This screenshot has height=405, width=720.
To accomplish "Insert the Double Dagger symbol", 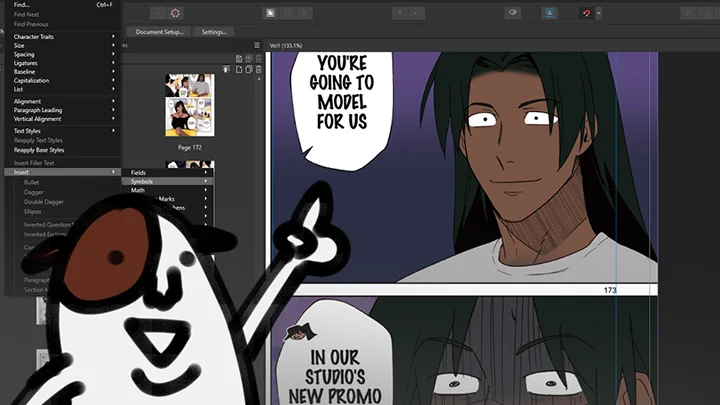I will [44, 202].
